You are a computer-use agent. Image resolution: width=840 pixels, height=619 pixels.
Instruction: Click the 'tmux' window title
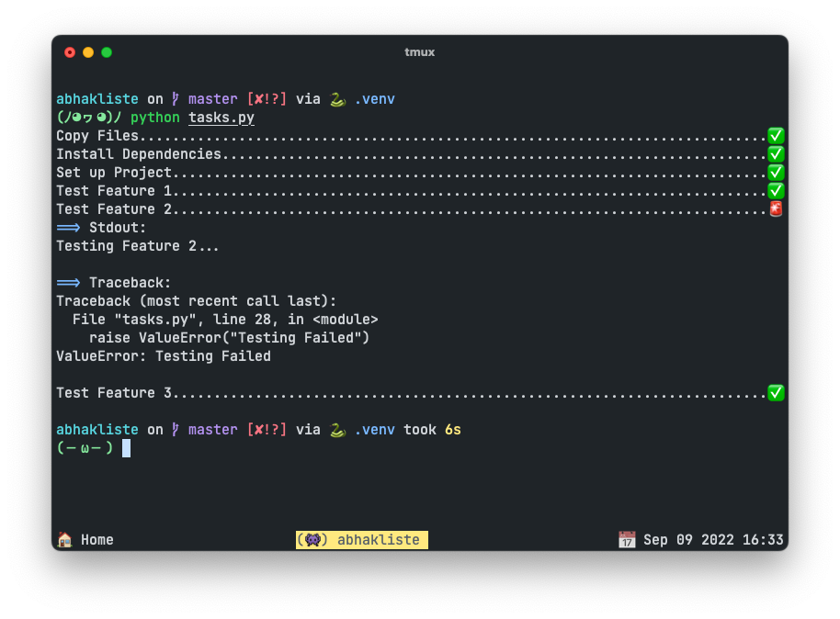pyautogui.click(x=419, y=52)
